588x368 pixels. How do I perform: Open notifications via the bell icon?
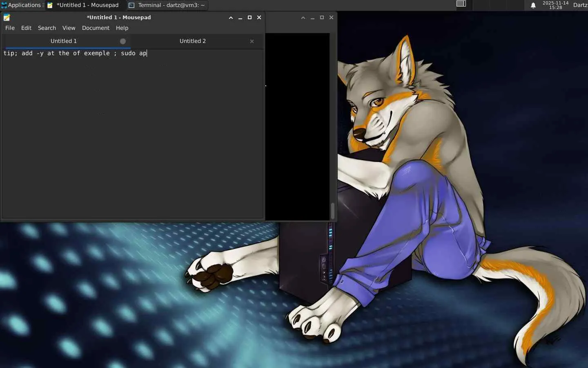[533, 5]
